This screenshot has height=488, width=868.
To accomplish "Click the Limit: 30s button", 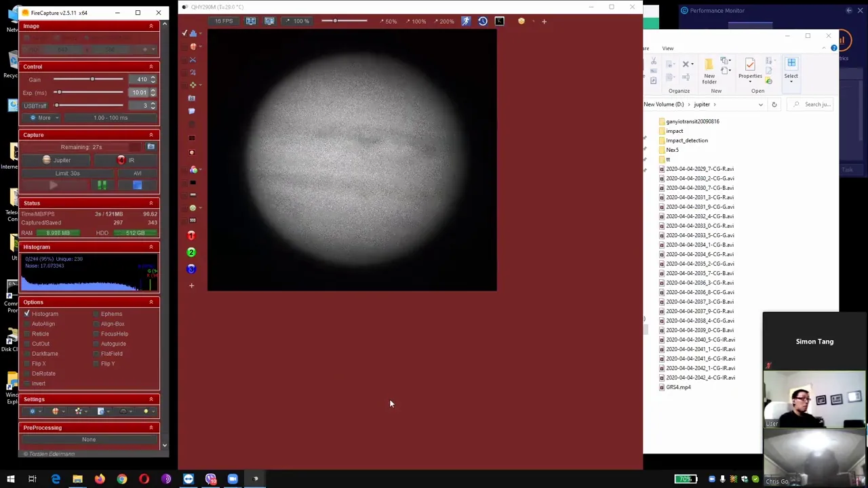I will (x=67, y=174).
